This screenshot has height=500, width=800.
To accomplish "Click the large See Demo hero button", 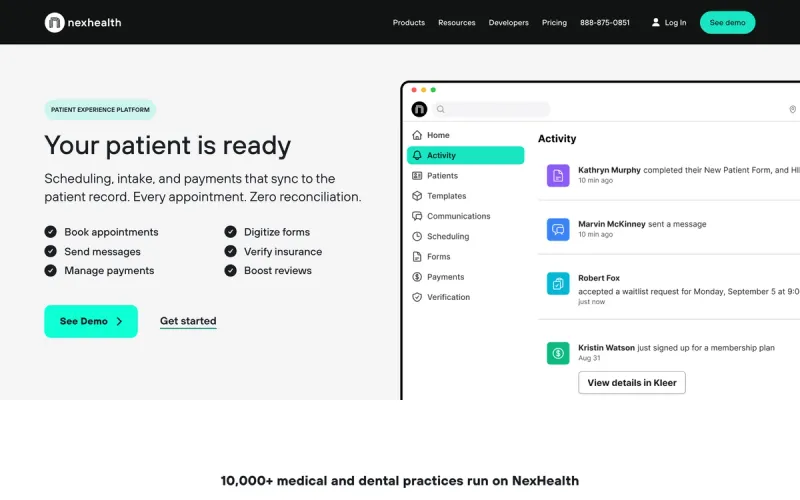I will [x=91, y=321].
